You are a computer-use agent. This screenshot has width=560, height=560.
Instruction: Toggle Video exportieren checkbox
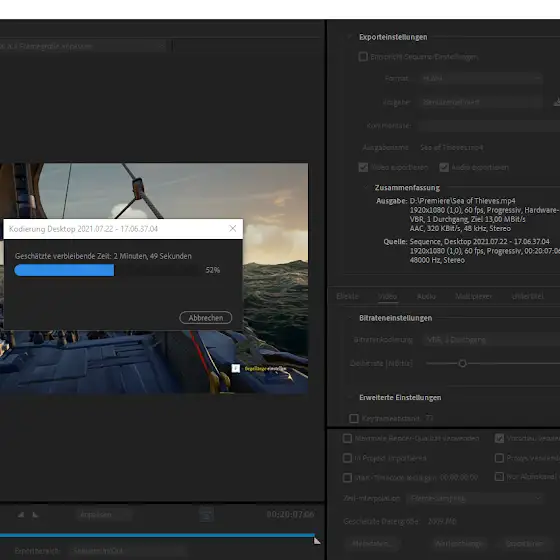[363, 167]
